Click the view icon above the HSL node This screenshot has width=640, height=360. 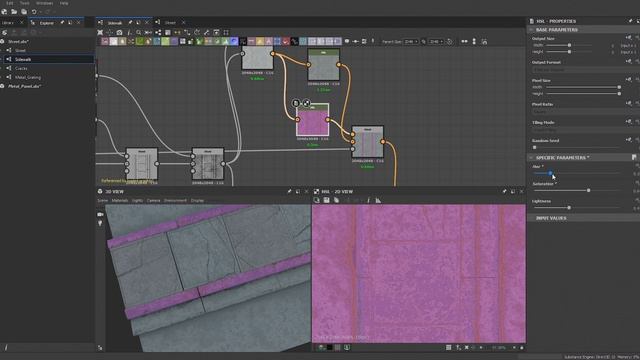(x=307, y=103)
